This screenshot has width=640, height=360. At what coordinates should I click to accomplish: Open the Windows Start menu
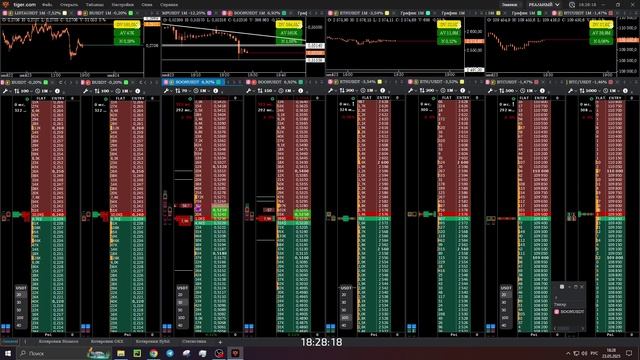click(7, 353)
